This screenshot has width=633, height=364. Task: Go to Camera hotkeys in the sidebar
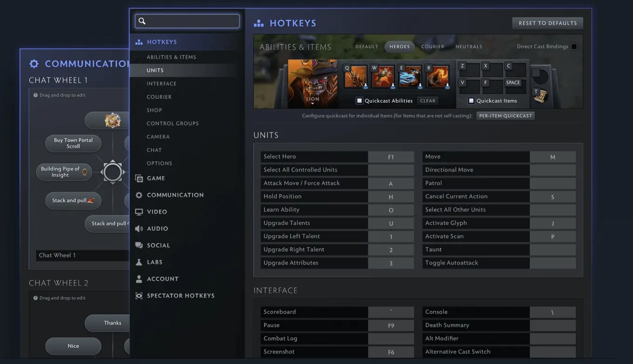point(158,137)
